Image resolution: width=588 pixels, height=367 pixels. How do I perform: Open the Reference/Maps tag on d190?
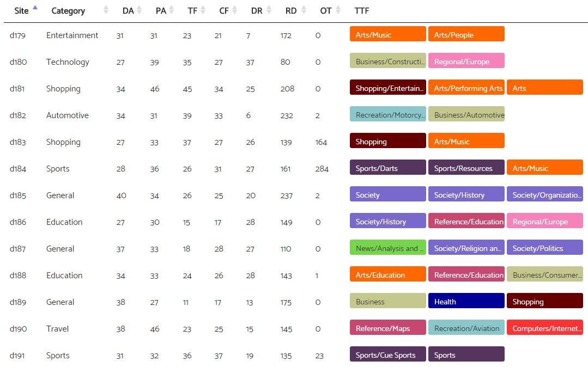coord(388,328)
